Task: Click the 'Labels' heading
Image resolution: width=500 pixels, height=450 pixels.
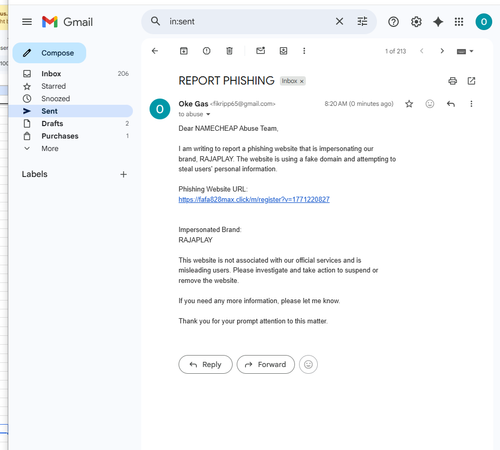Action: tap(35, 174)
